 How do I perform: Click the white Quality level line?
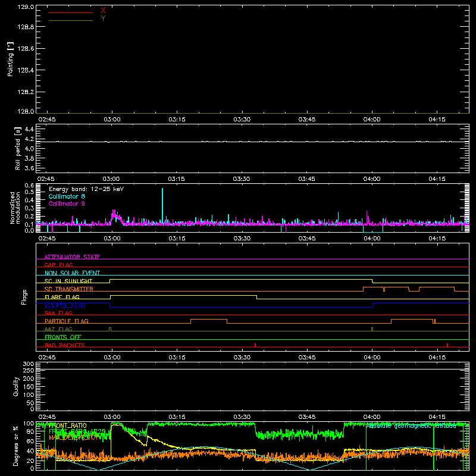(252, 369)
